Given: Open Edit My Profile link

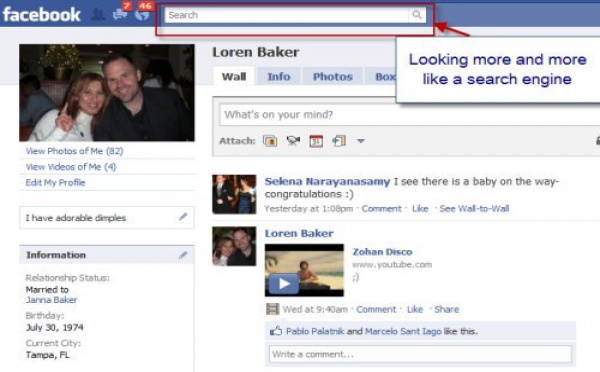Looking at the screenshot, I should (55, 183).
